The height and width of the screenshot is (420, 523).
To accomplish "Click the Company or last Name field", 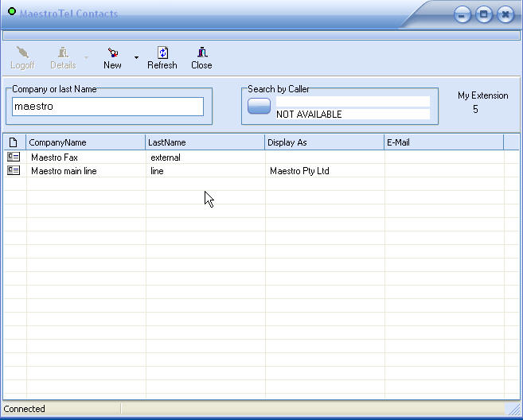I will click(x=107, y=106).
